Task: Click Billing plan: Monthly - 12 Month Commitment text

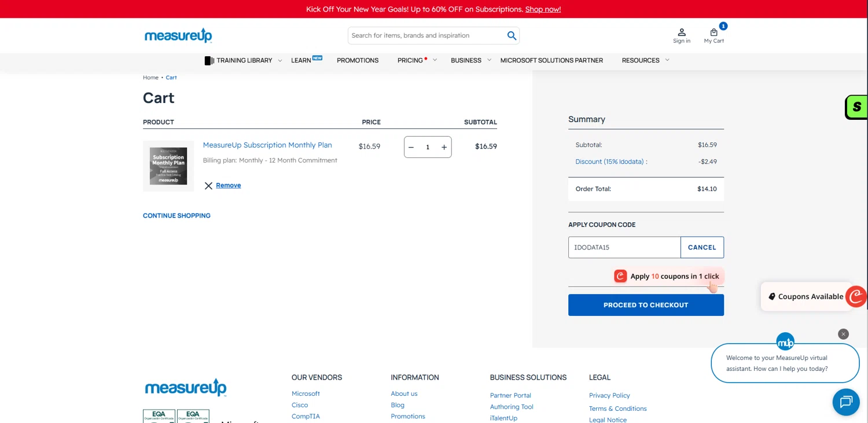Action: click(270, 161)
